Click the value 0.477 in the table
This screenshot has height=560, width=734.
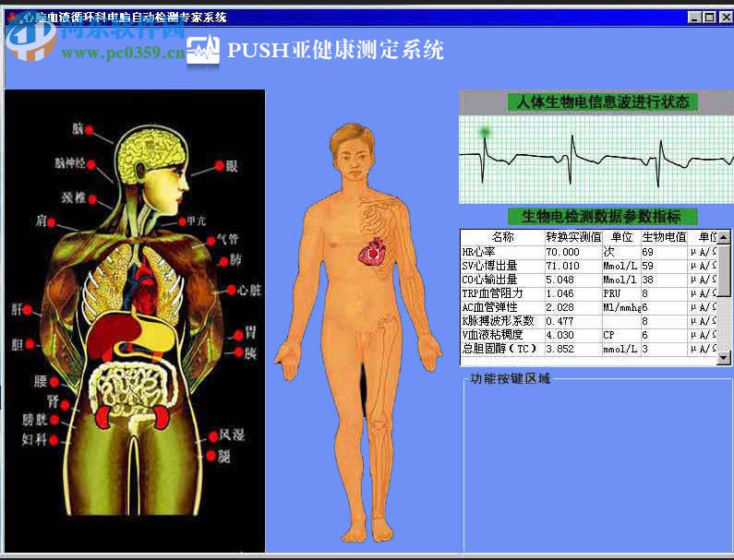tap(560, 321)
